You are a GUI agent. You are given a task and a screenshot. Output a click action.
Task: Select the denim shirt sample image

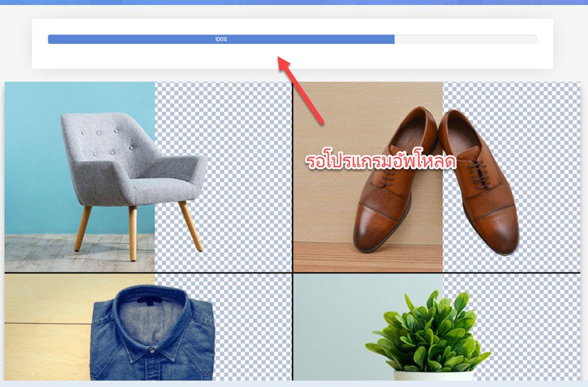pos(148,327)
